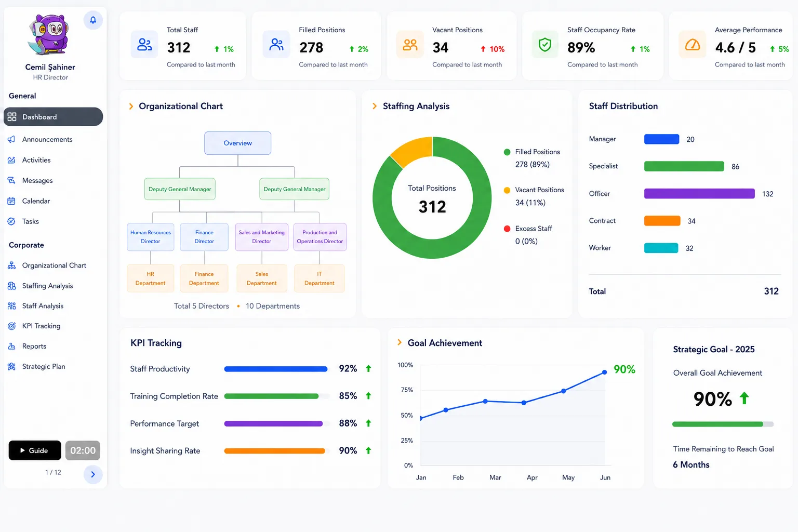Screen dimensions: 798x532
Task: Click the Tasks checkmark icon
Action: 11,221
